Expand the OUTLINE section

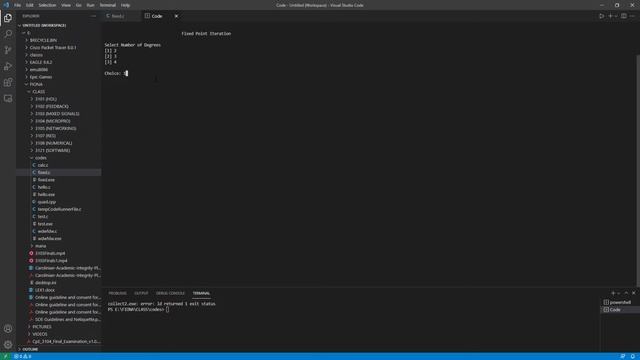tap(30, 349)
